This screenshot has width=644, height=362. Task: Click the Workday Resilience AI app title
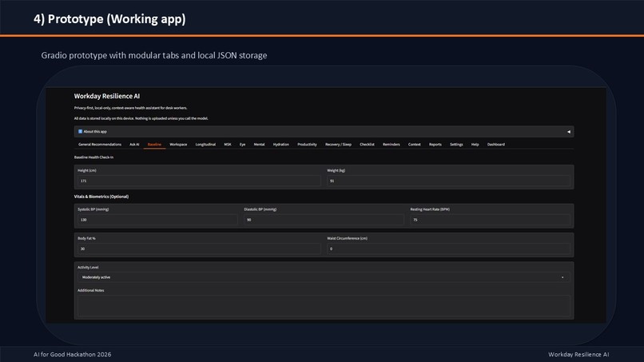[107, 96]
